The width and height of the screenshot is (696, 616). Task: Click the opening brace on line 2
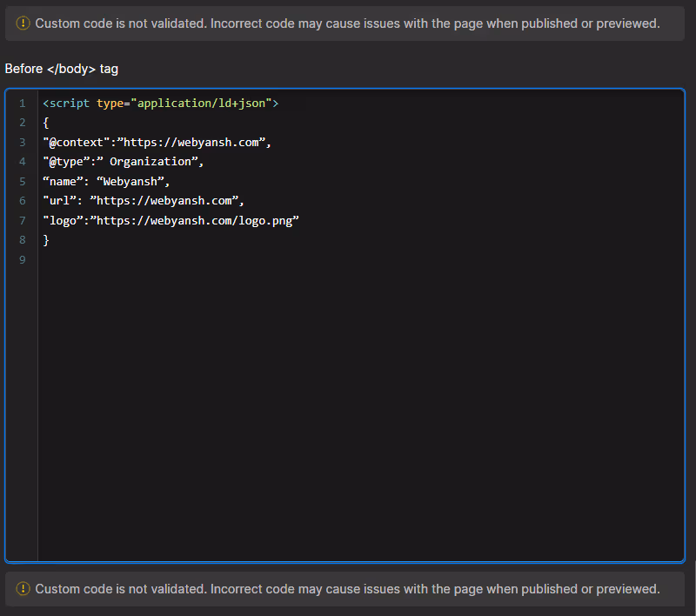click(45, 122)
